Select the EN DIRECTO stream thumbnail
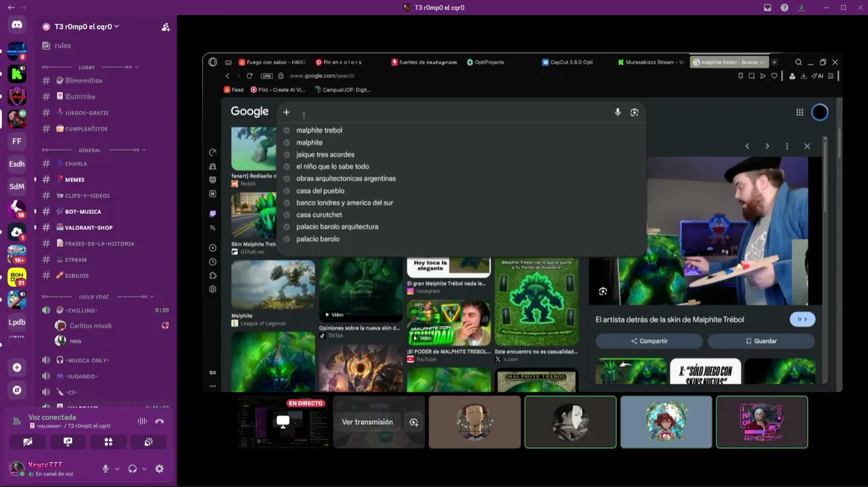868x487 pixels. [283, 422]
